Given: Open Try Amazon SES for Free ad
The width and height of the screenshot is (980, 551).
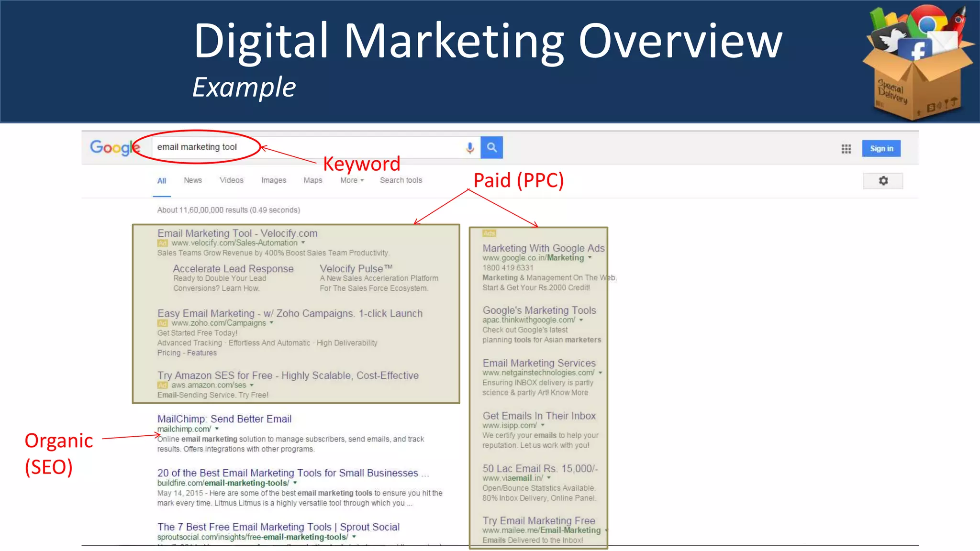Looking at the screenshot, I should click(x=288, y=375).
